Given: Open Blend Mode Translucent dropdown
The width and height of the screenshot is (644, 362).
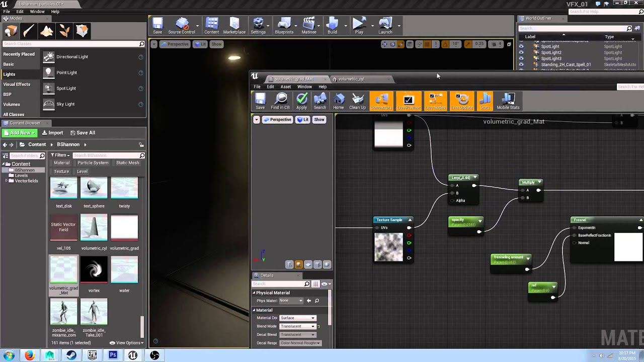Looking at the screenshot, I should (297, 326).
